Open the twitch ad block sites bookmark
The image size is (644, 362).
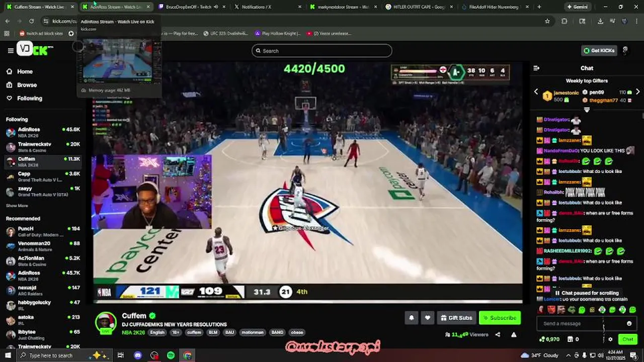(41, 33)
